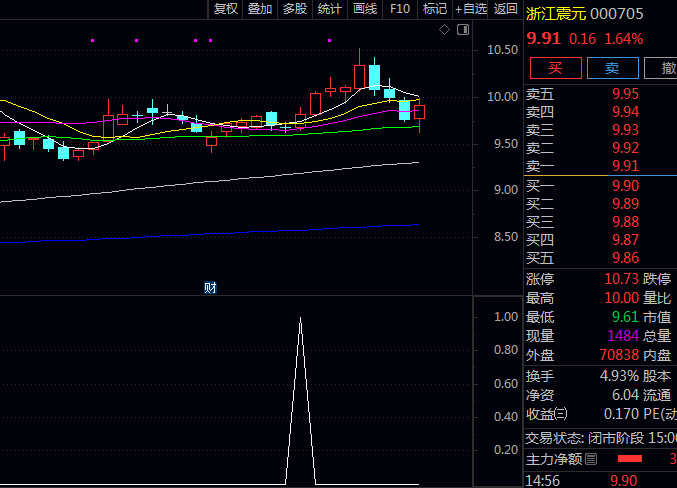Click the rightmost magenta dot marker
This screenshot has width=677, height=488.
pos(329,40)
